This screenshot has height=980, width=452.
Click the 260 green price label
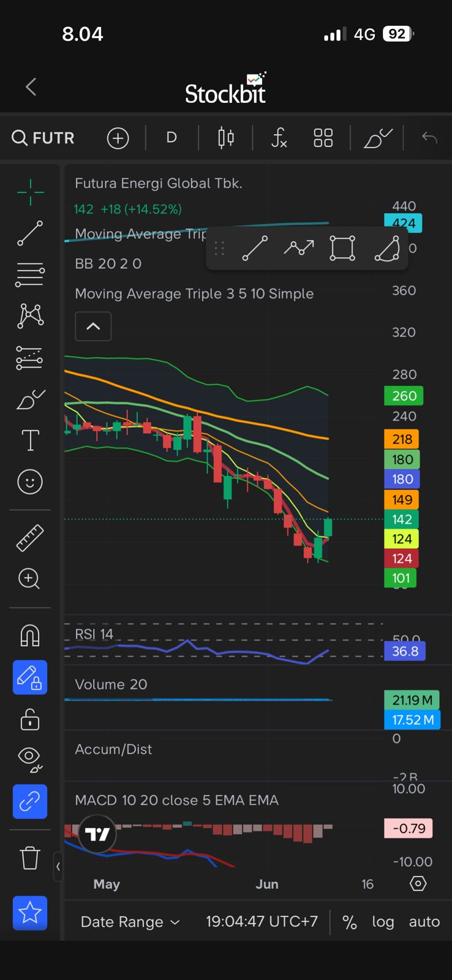click(x=404, y=396)
